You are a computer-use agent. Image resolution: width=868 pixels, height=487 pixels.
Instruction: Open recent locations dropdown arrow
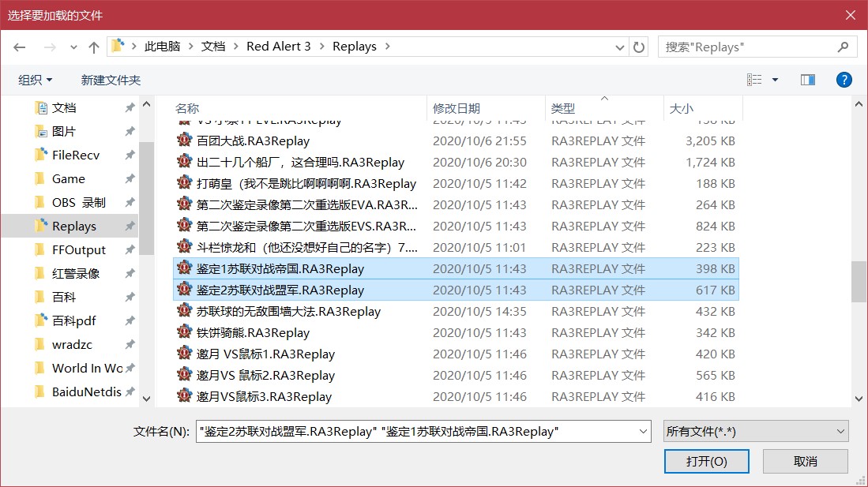click(x=73, y=47)
